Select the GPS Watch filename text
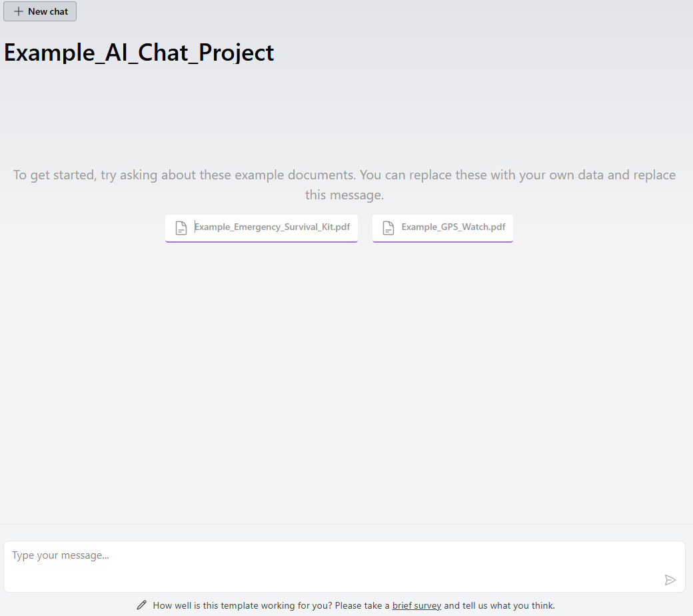 (453, 227)
